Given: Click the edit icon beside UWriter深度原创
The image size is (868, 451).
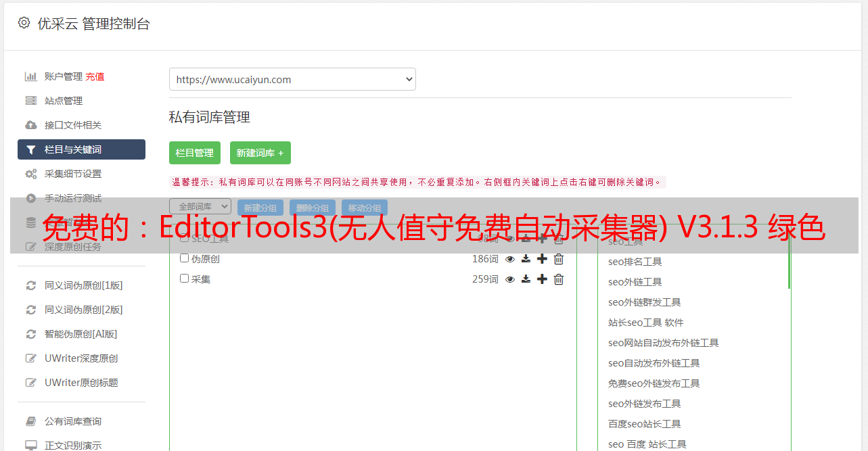Looking at the screenshot, I should [x=31, y=358].
